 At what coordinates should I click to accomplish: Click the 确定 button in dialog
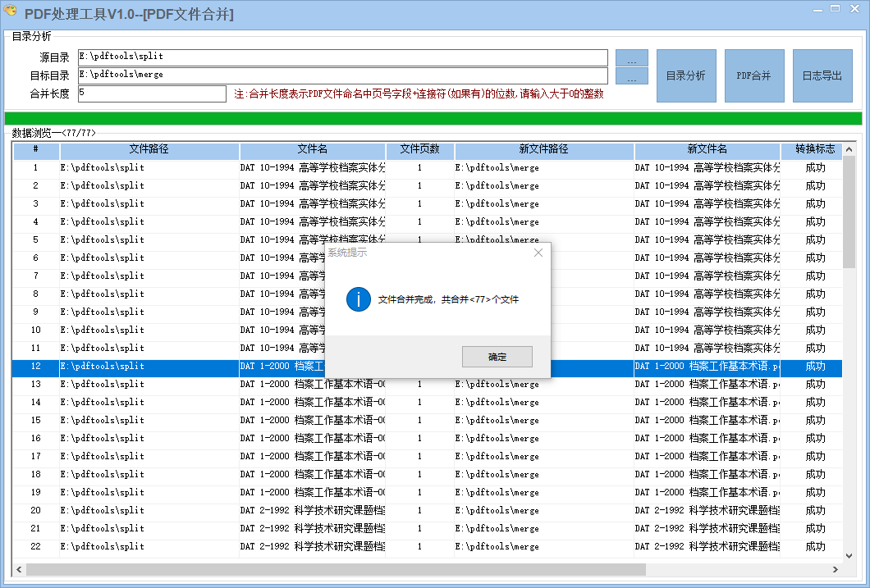tap(497, 357)
